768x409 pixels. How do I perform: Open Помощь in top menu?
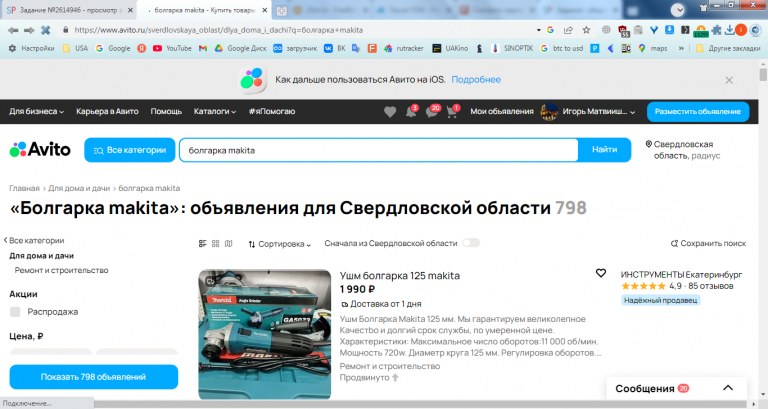click(166, 112)
